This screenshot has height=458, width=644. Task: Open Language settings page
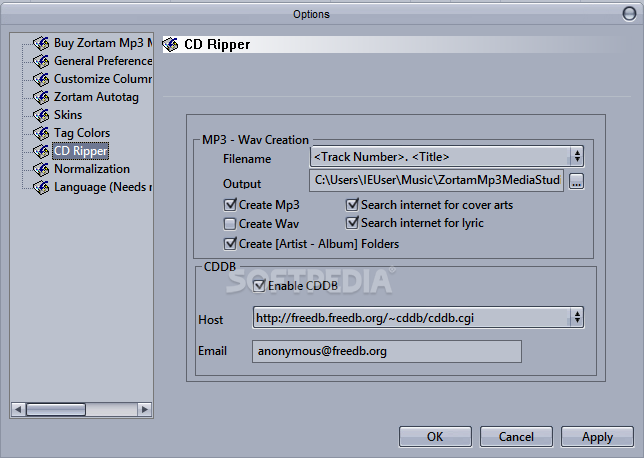[103, 187]
